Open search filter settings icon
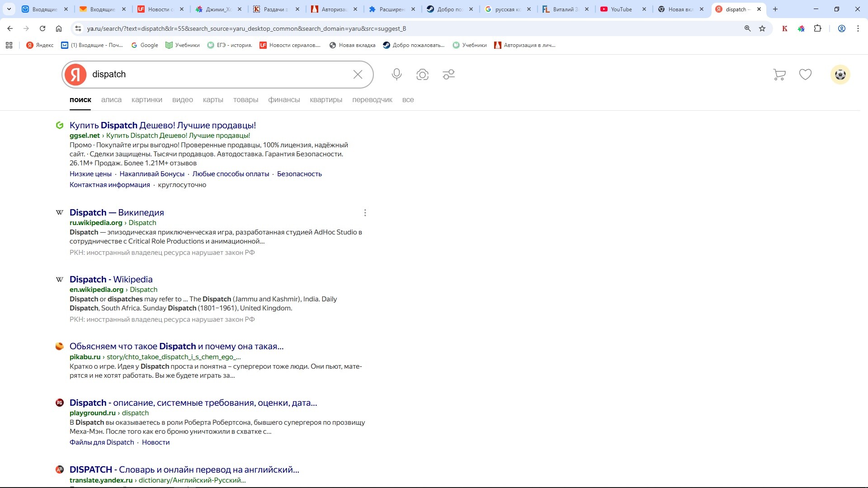The width and height of the screenshot is (868, 488). 448,75
